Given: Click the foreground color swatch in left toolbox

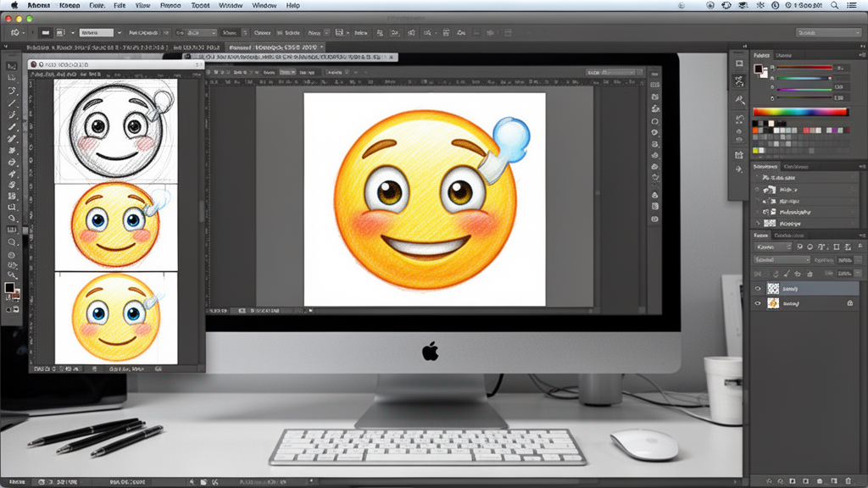Looking at the screenshot, I should 9,287.
